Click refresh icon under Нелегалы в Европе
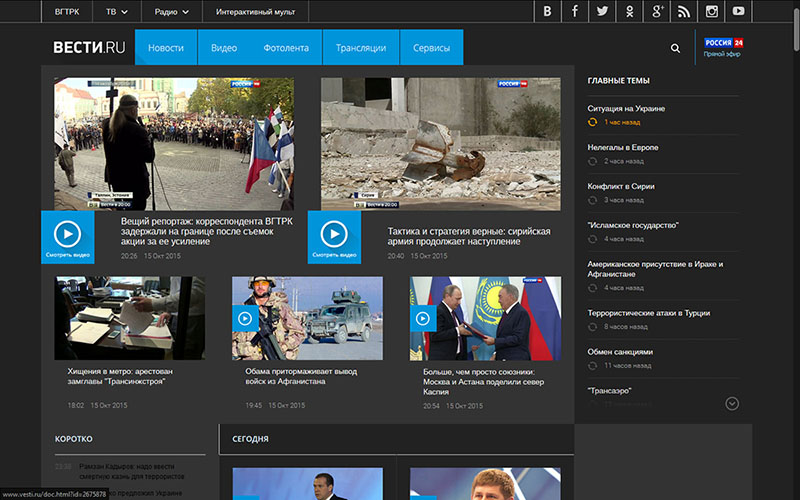 click(x=592, y=161)
